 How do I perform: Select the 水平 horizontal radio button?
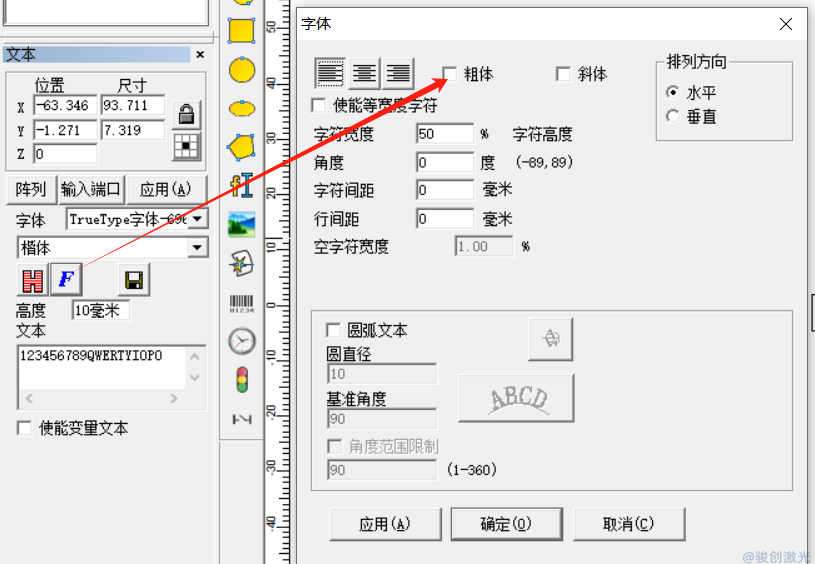coord(673,93)
